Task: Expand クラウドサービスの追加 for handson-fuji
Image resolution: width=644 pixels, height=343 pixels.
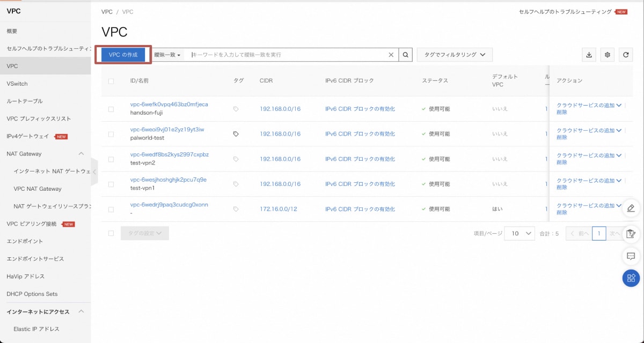Action: [589, 105]
